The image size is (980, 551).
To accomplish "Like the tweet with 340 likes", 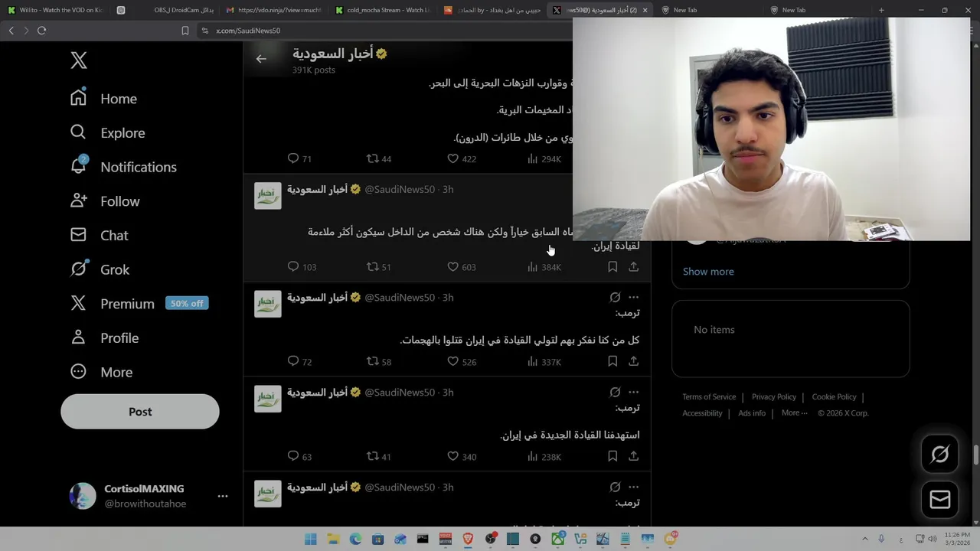I will pyautogui.click(x=462, y=456).
